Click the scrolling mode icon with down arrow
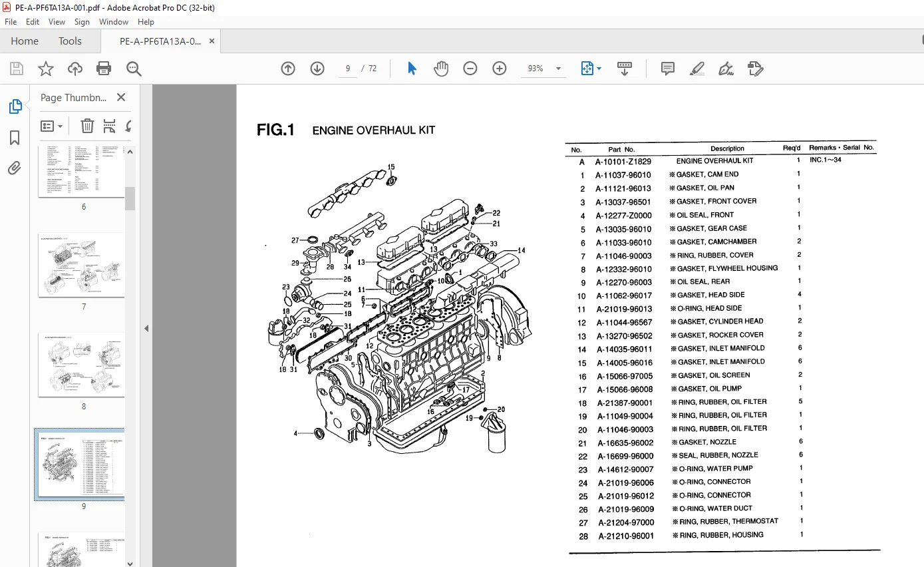This screenshot has width=924, height=567. [625, 69]
